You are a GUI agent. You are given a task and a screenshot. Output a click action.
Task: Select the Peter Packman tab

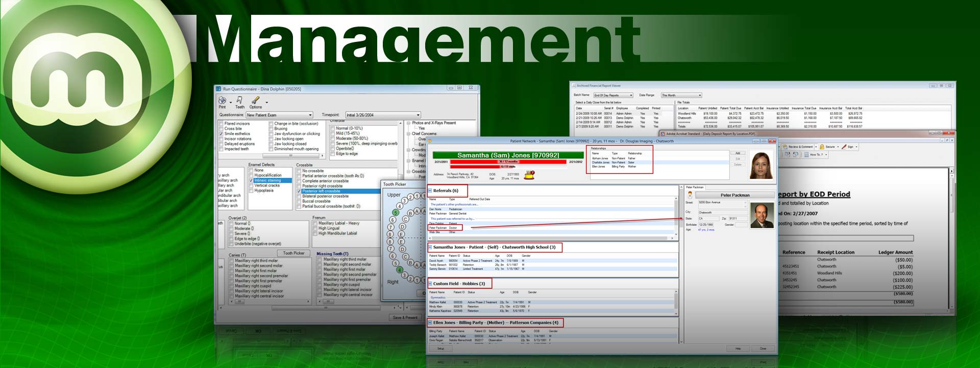pos(695,188)
